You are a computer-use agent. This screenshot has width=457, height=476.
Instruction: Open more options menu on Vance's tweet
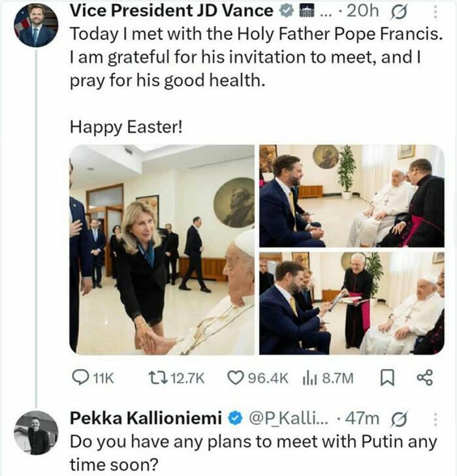(x=437, y=11)
